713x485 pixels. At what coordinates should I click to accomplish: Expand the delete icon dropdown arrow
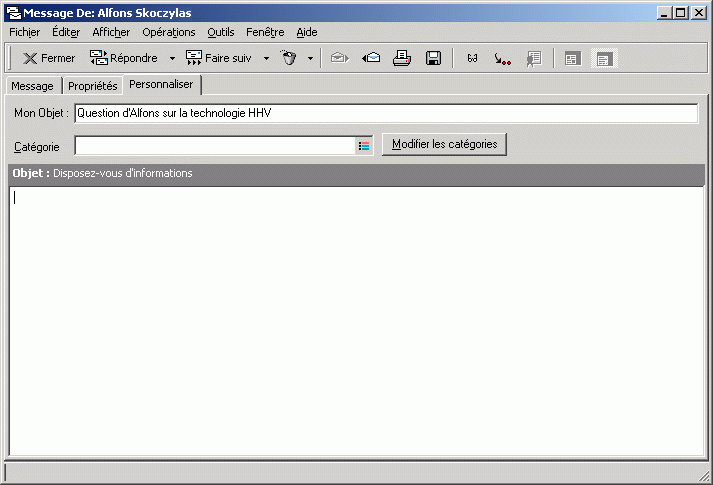311,58
